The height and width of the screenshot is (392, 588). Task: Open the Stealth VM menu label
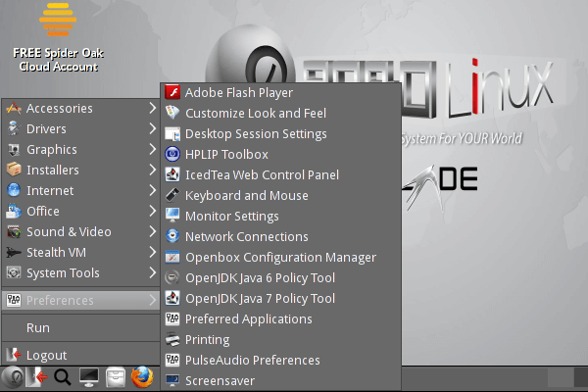[x=56, y=253]
